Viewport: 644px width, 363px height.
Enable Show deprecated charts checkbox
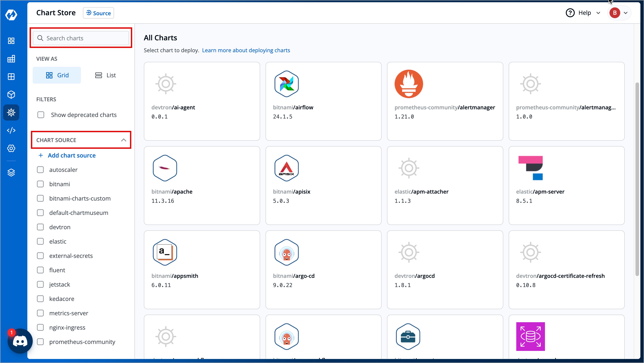tap(41, 115)
